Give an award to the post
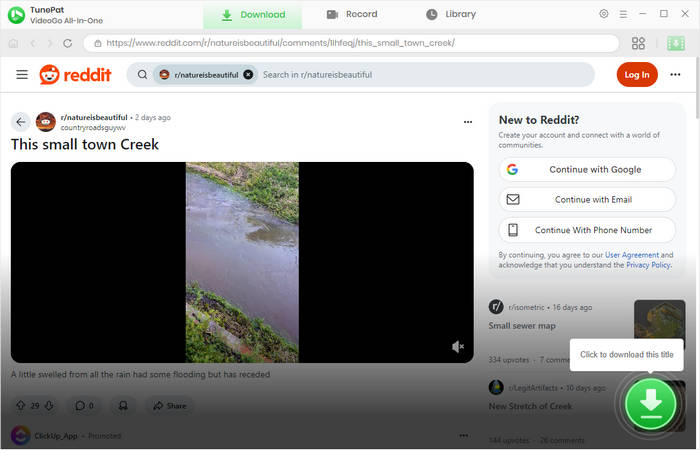The height and width of the screenshot is (450, 700). pos(123,405)
